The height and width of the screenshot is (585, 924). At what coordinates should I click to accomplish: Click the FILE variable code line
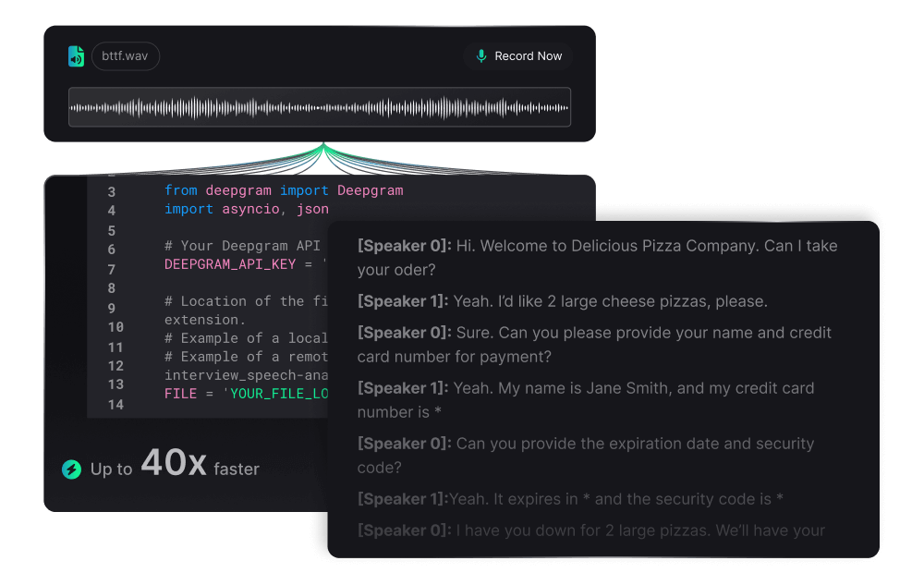click(x=246, y=394)
